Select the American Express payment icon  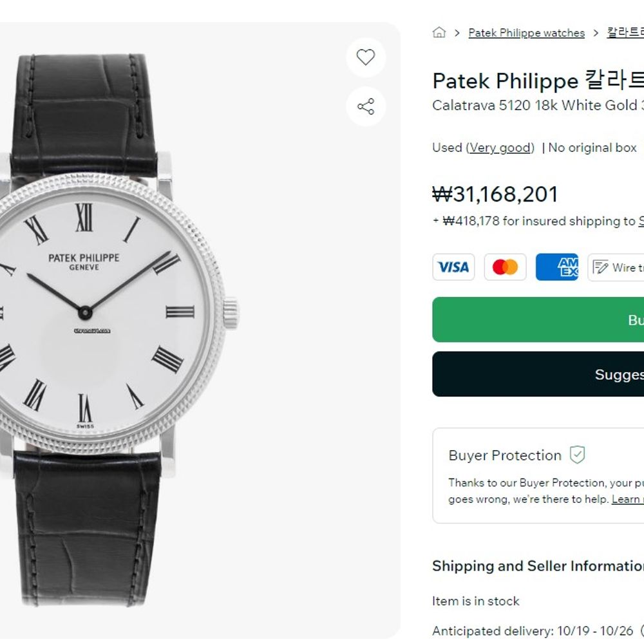[557, 267]
